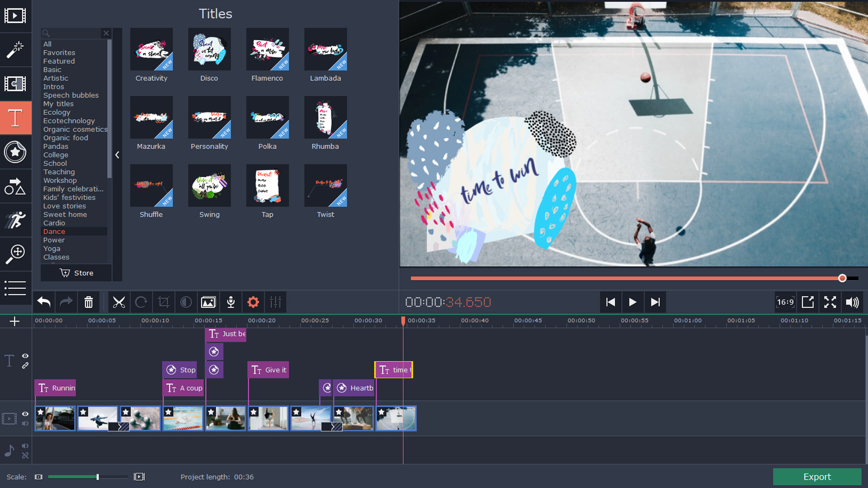Select the Titles tool in the sidebar
868x488 pixels.
[16, 117]
